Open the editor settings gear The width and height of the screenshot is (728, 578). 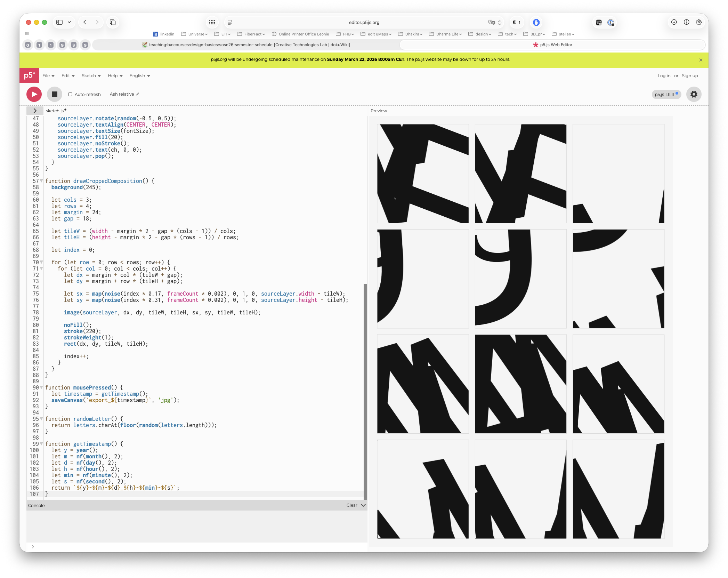click(x=694, y=94)
